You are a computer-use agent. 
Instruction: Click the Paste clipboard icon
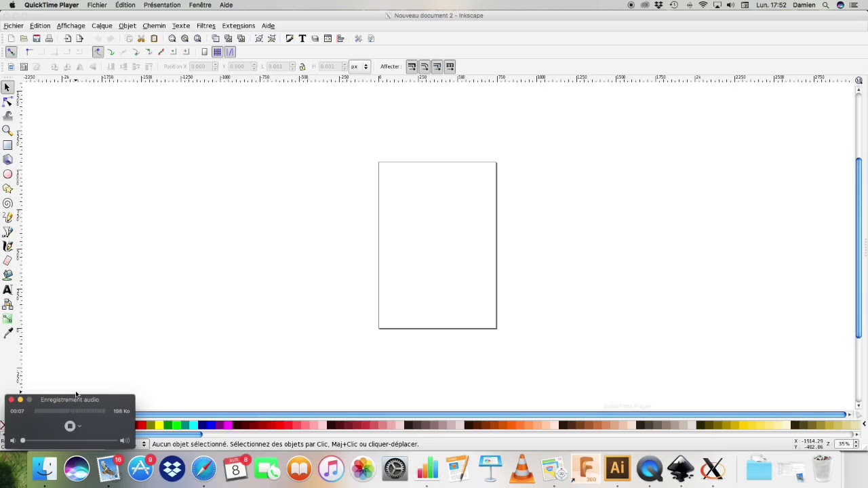154,39
